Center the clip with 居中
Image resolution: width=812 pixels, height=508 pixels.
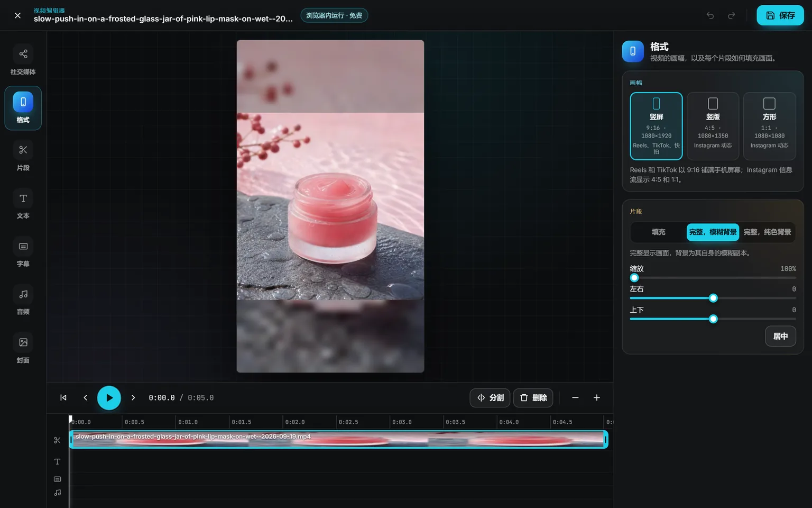[x=780, y=337]
